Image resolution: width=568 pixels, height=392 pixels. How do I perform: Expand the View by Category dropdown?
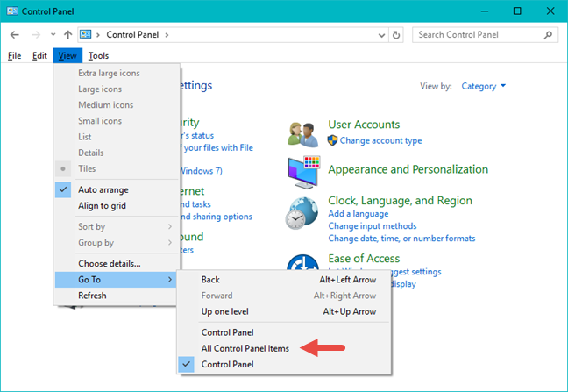pos(485,86)
